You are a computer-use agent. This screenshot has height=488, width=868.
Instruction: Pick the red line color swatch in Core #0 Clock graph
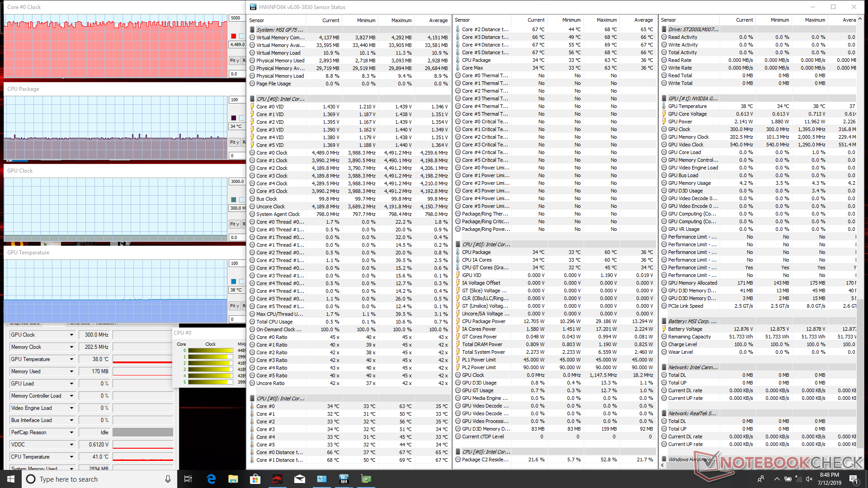click(x=233, y=36)
